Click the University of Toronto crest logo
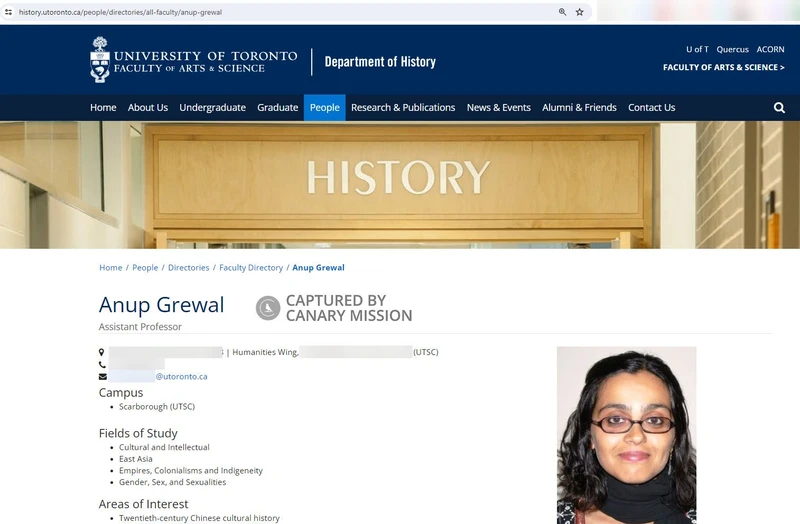The image size is (800, 524). pos(100,60)
